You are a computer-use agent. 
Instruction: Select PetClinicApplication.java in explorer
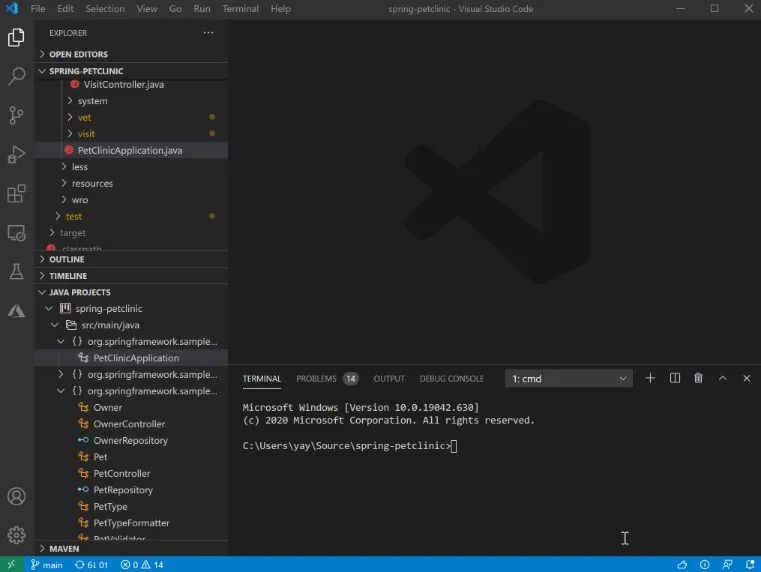point(131,150)
